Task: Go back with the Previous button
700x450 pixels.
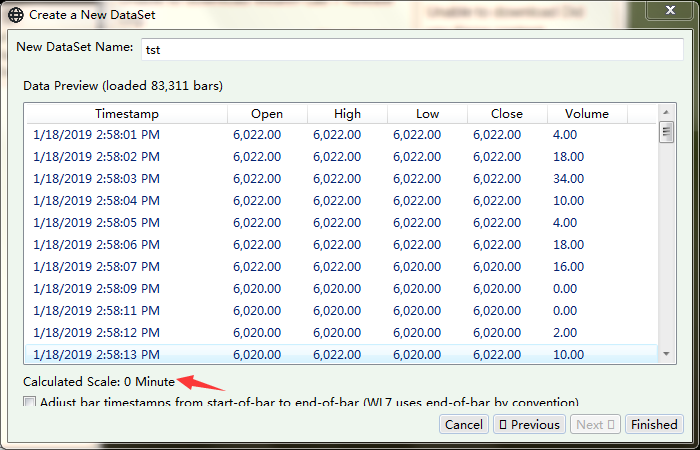Action: click(x=529, y=424)
